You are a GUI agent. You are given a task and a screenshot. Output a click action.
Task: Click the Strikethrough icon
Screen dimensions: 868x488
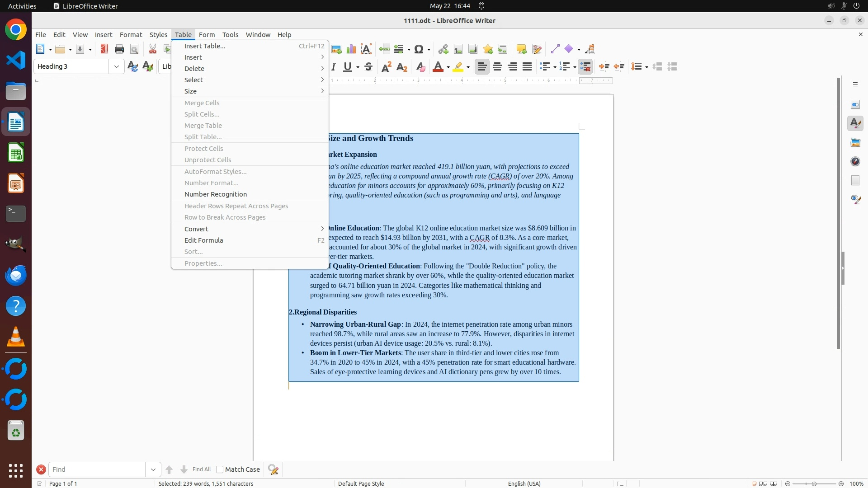pyautogui.click(x=368, y=67)
